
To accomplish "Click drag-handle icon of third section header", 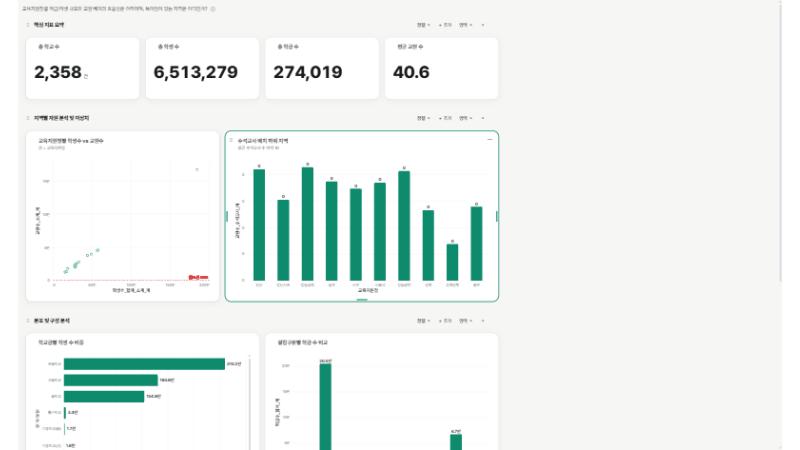I will click(28, 320).
